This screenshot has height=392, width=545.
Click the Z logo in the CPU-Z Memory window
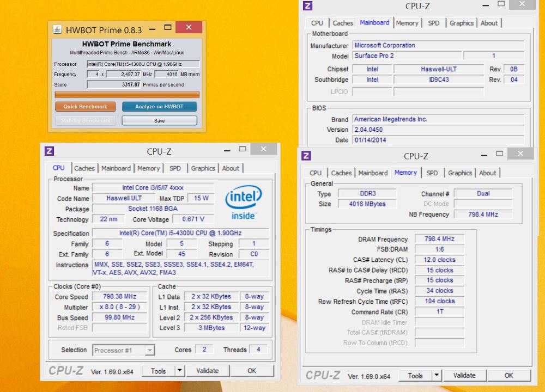pos(306,156)
